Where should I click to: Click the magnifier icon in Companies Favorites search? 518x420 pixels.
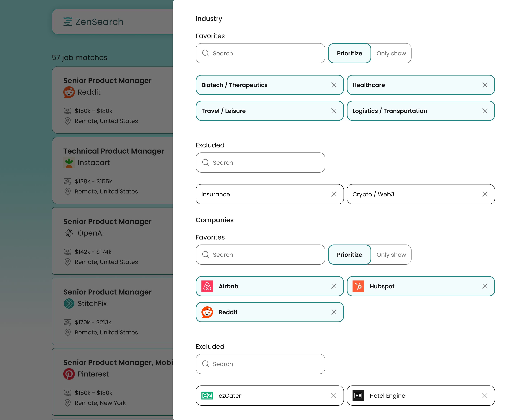coord(206,255)
